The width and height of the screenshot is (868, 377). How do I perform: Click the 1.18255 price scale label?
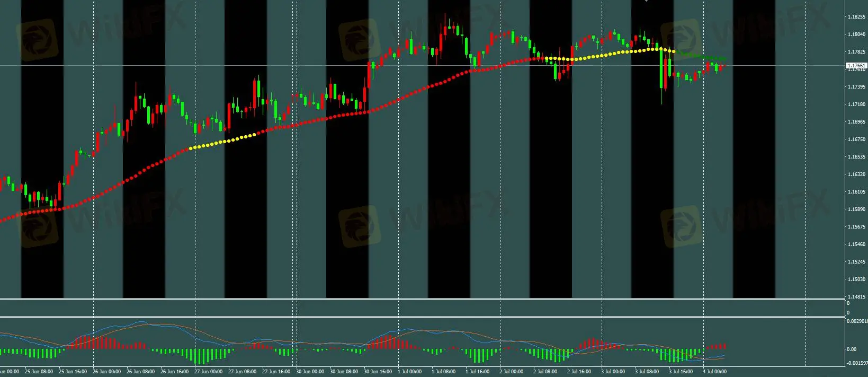[856, 17]
